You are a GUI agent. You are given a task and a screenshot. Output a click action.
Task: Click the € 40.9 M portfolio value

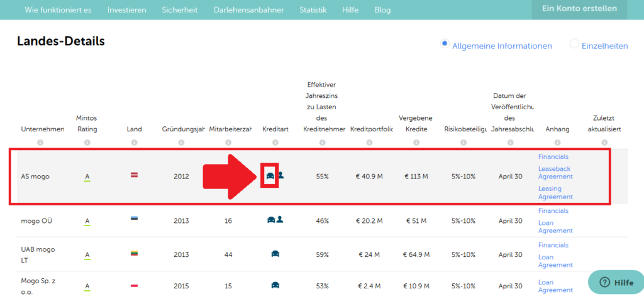click(x=369, y=177)
